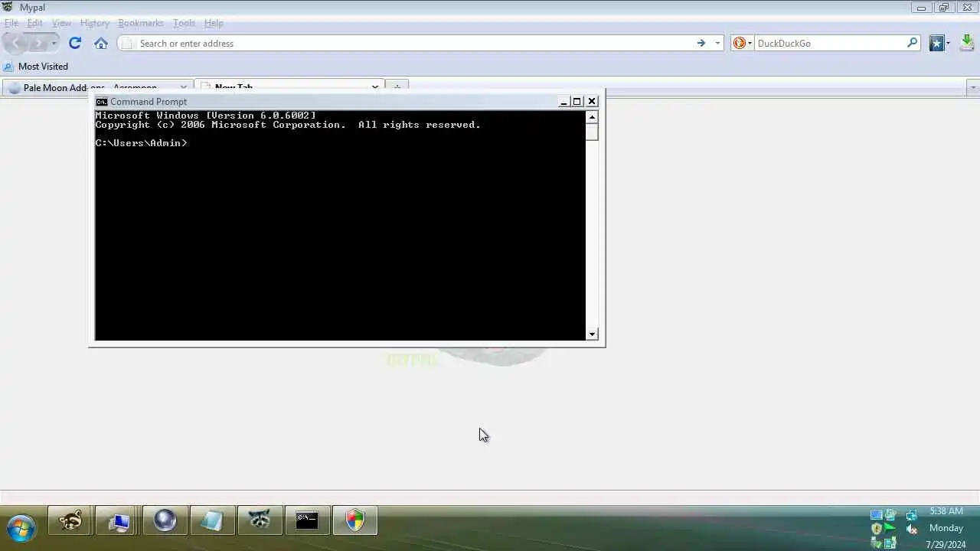Open the Edit menu
The image size is (980, 551).
tap(35, 23)
